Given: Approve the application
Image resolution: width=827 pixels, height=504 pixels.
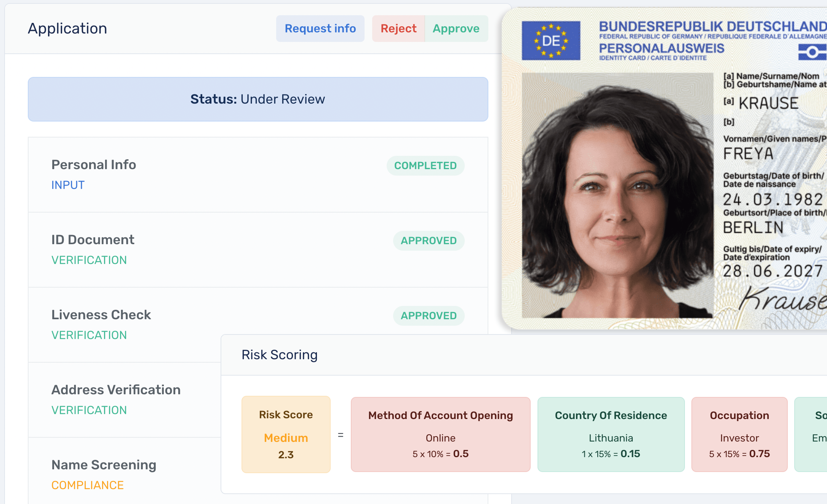Looking at the screenshot, I should [x=456, y=28].
